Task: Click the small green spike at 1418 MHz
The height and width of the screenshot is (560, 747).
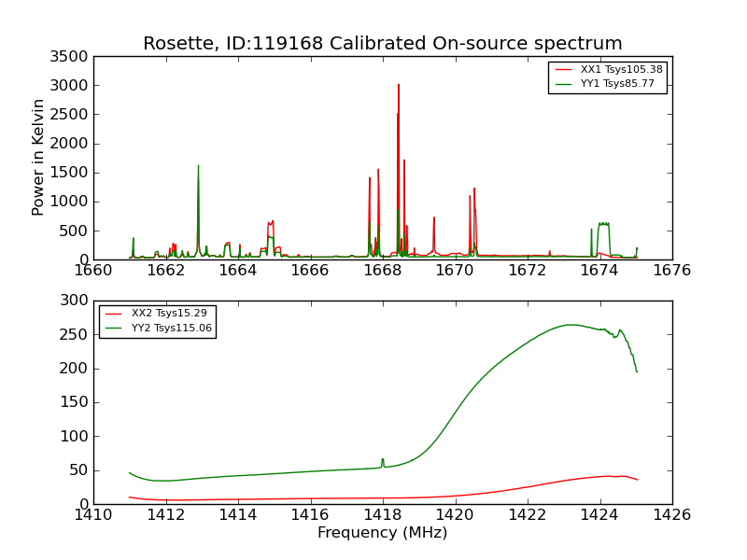Action: coord(383,462)
